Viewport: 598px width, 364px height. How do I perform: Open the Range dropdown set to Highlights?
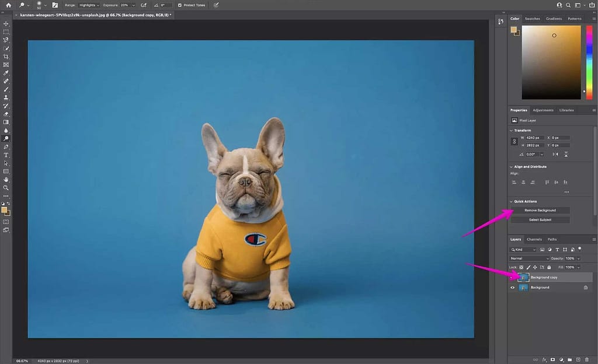[x=88, y=5]
